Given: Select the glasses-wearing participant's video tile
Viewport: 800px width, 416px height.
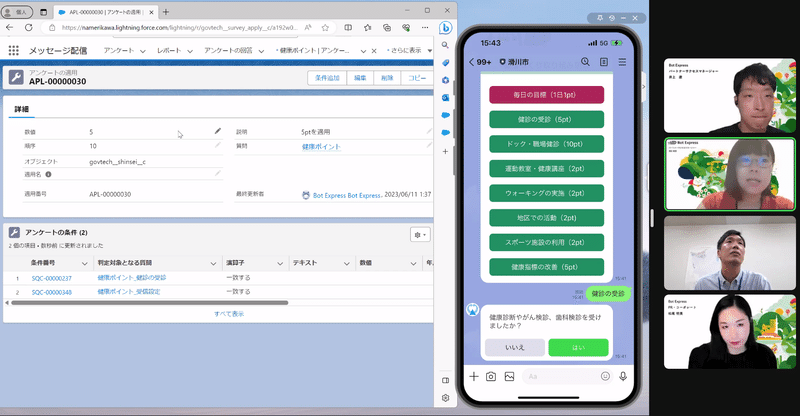Looking at the screenshot, I should pyautogui.click(x=730, y=174).
